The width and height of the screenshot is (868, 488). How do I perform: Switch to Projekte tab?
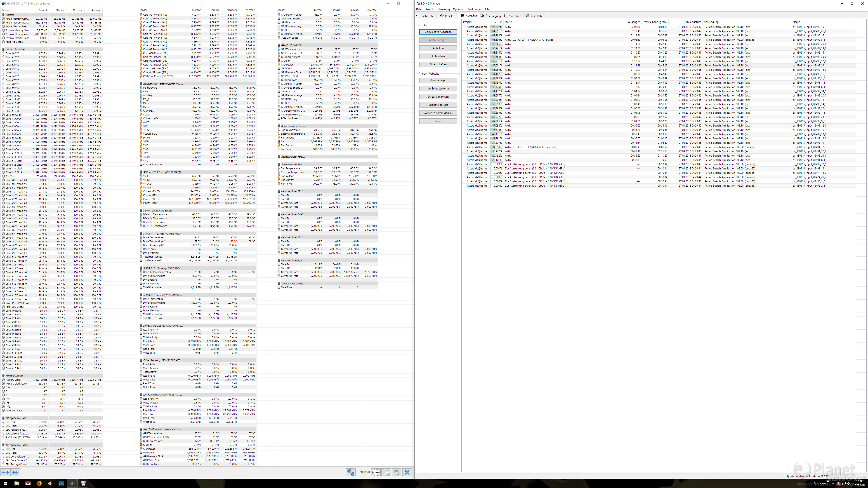click(448, 16)
